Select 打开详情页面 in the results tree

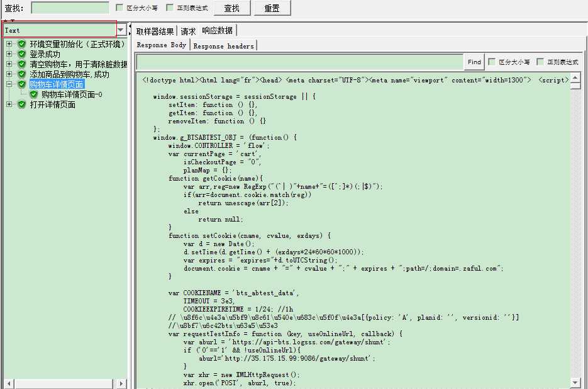[x=52, y=104]
